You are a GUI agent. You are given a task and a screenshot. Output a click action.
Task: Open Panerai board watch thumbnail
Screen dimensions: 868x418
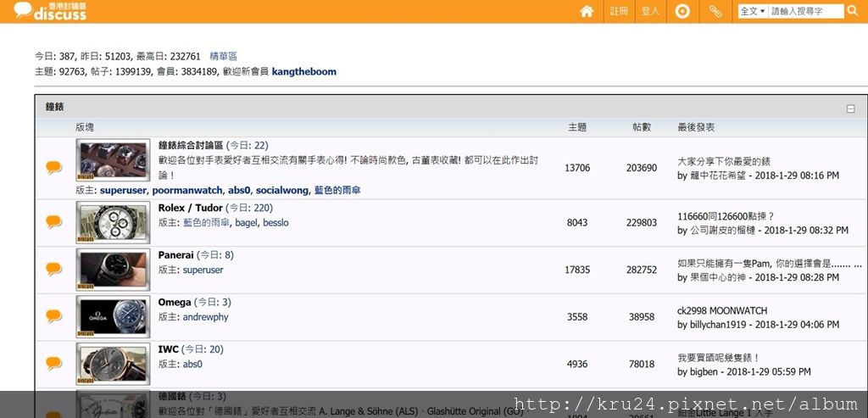[113, 270]
